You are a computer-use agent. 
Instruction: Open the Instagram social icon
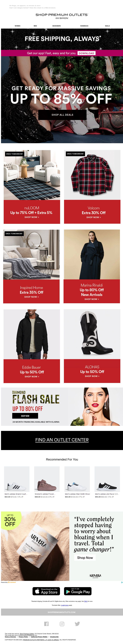click(x=62, y=624)
